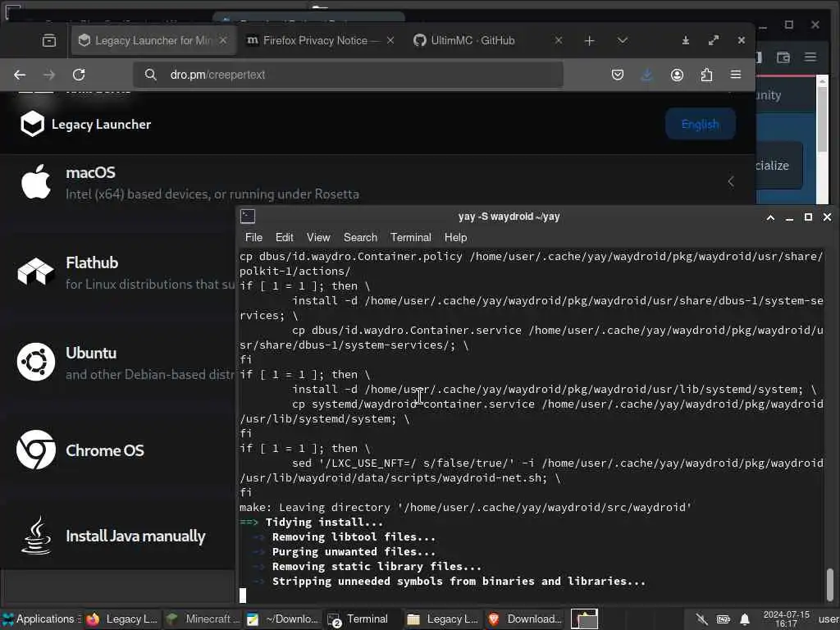The height and width of the screenshot is (630, 840).
Task: Click the taskbar clock 2024-07-15
Action: 786,619
